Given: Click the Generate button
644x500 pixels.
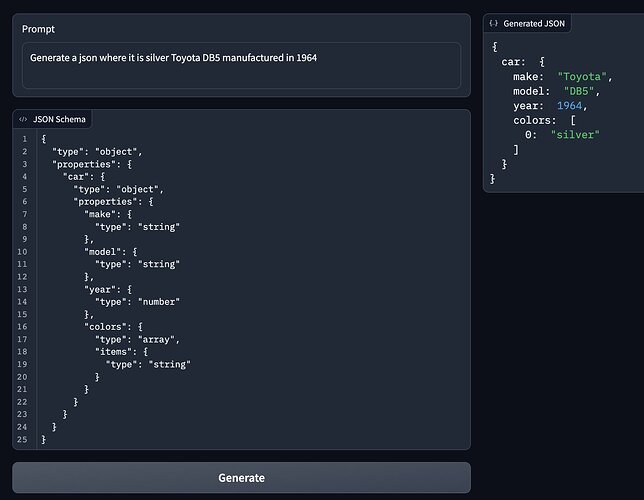Looking at the screenshot, I should pos(241,478).
